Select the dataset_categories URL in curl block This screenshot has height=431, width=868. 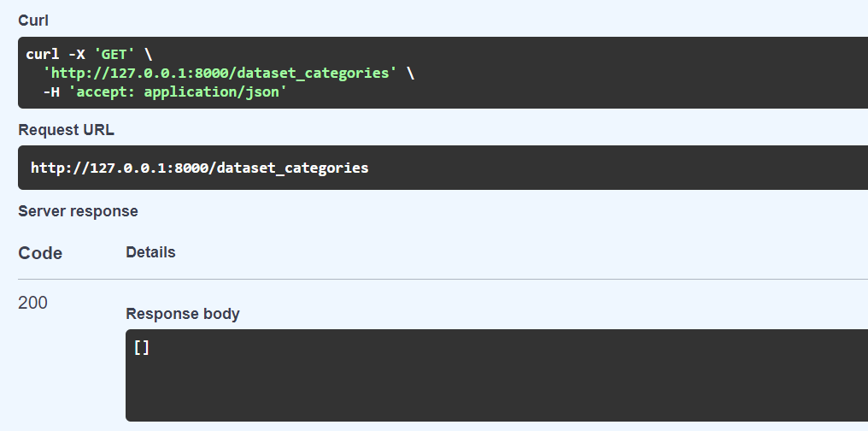tap(220, 74)
